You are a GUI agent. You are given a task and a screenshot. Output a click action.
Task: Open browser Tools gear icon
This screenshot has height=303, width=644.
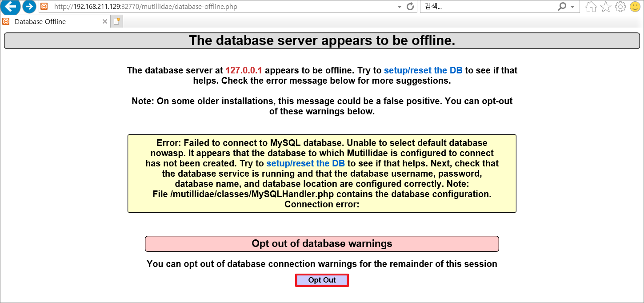pos(620,7)
